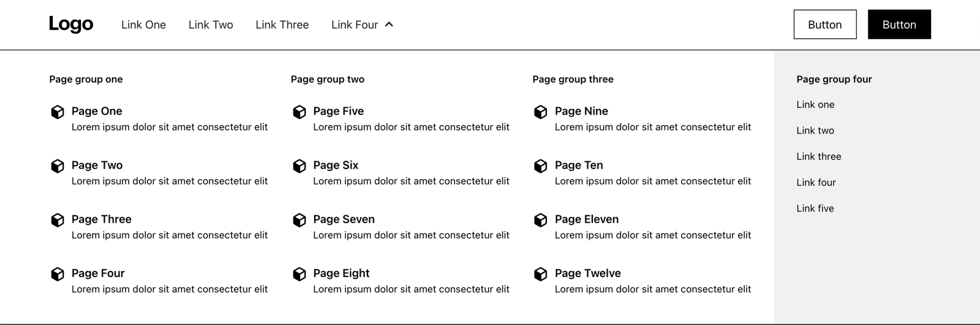Screen dimensions: 980x325
Task: Click the cube icon beside Page Nine
Action: pos(540,112)
